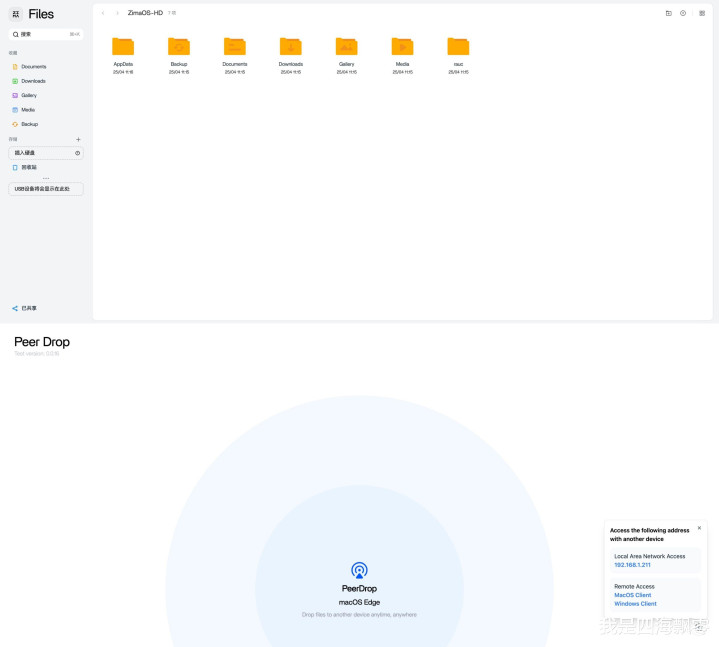Select the Gallery folder in the main pane

click(x=347, y=55)
